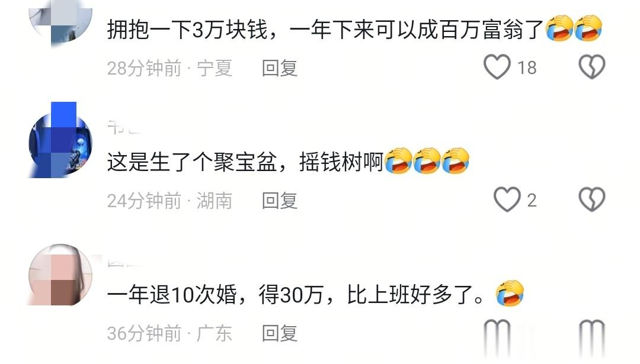
Task: Open the top commenter's avatar
Action: pos(60,20)
